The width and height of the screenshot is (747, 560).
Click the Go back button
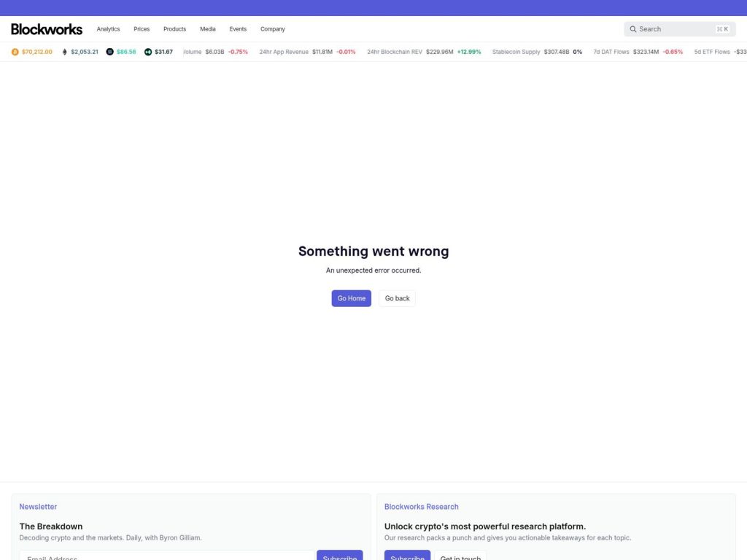pyautogui.click(x=397, y=298)
